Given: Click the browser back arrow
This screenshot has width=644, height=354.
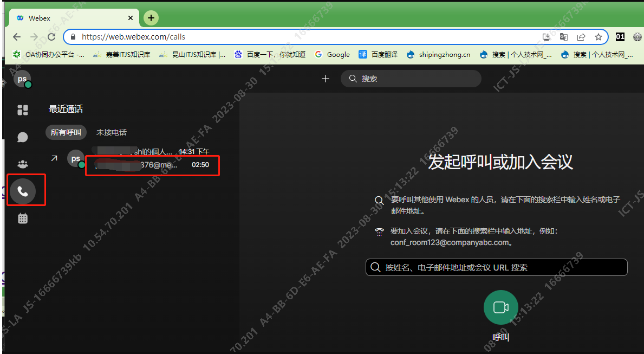Looking at the screenshot, I should [x=17, y=36].
